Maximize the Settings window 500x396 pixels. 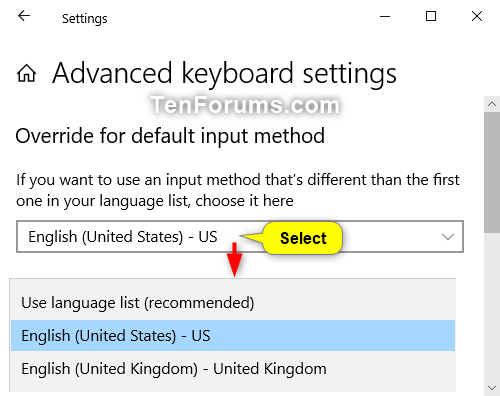pyautogui.click(x=431, y=16)
